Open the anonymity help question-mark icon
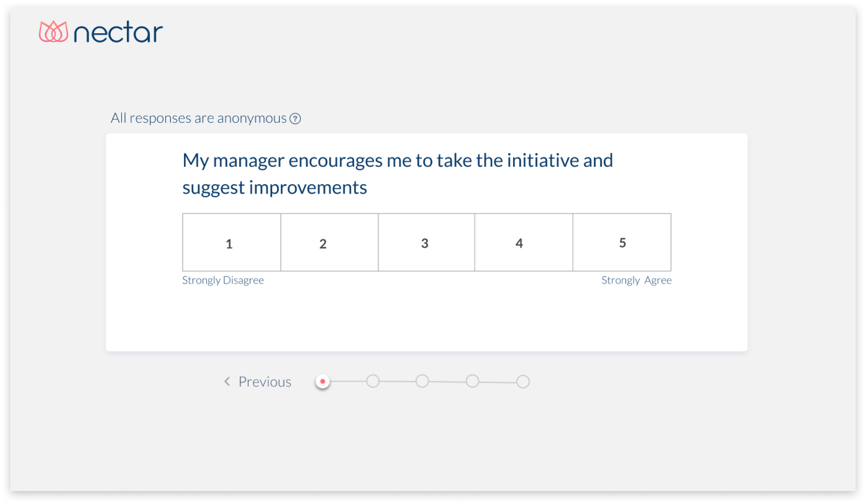866x504 pixels. tap(295, 119)
